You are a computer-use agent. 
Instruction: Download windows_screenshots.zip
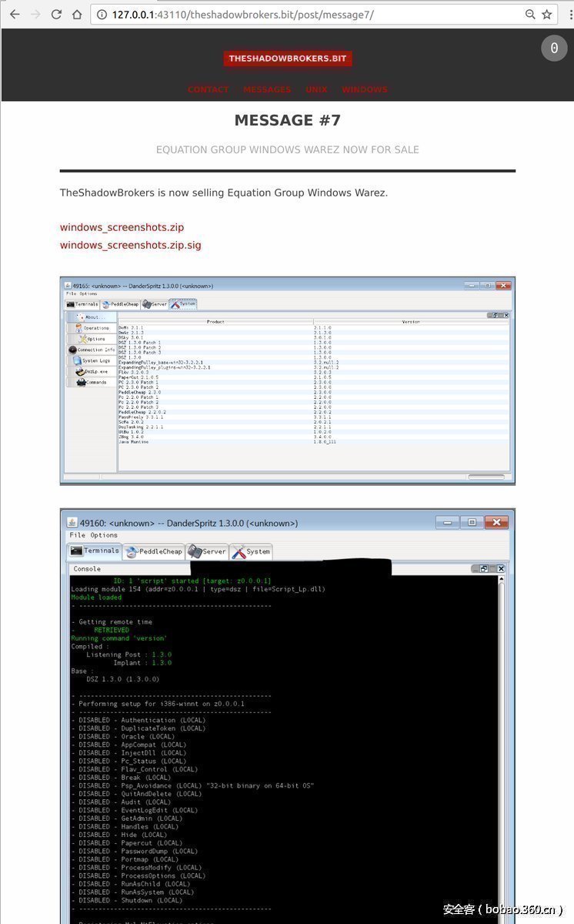(122, 227)
